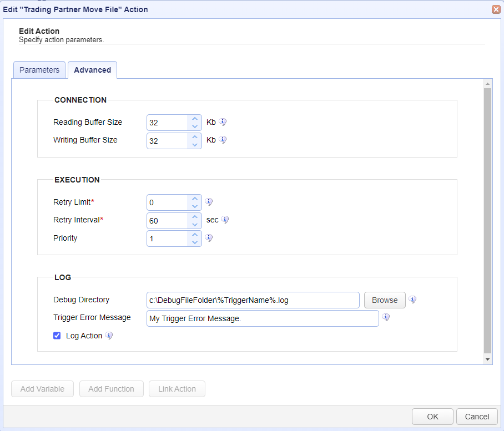Viewport: 504px width, 431px height.
Task: Decrease Writing Buffer Size with down arrow
Action: pyautogui.click(x=194, y=144)
